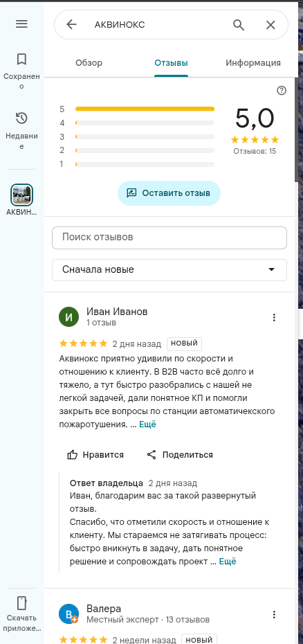The height and width of the screenshot is (644, 303).
Task: Click the Ответ владельца heading
Action: coord(107,483)
